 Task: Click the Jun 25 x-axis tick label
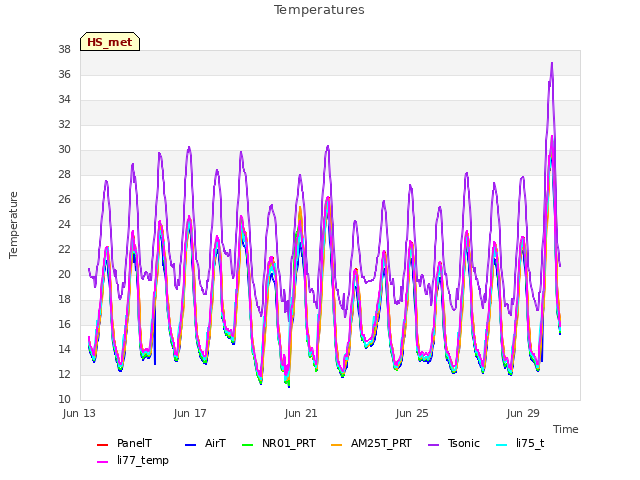[x=412, y=413]
